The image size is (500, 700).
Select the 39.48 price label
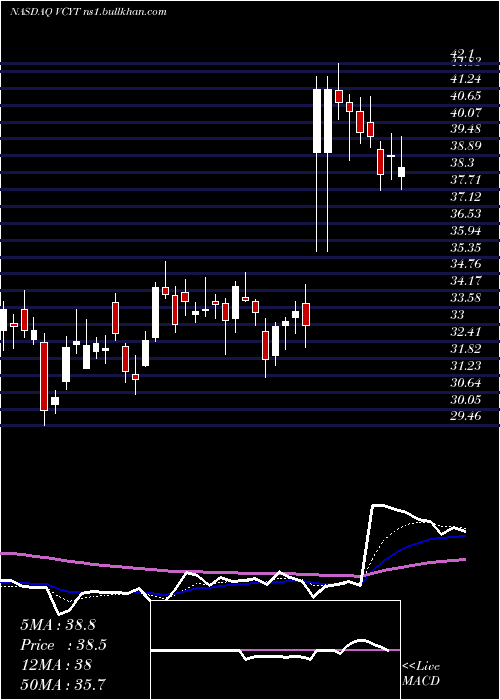pos(466,129)
